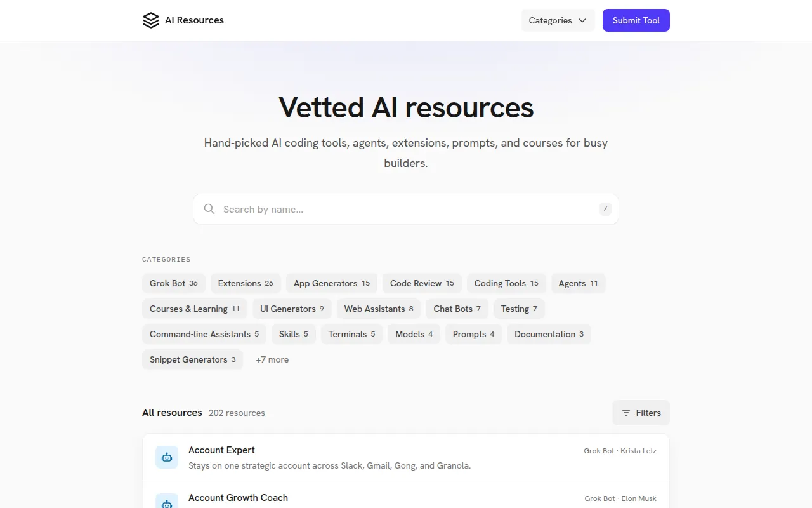
Task: Click the robot icon beside Account Expert
Action: 167,457
